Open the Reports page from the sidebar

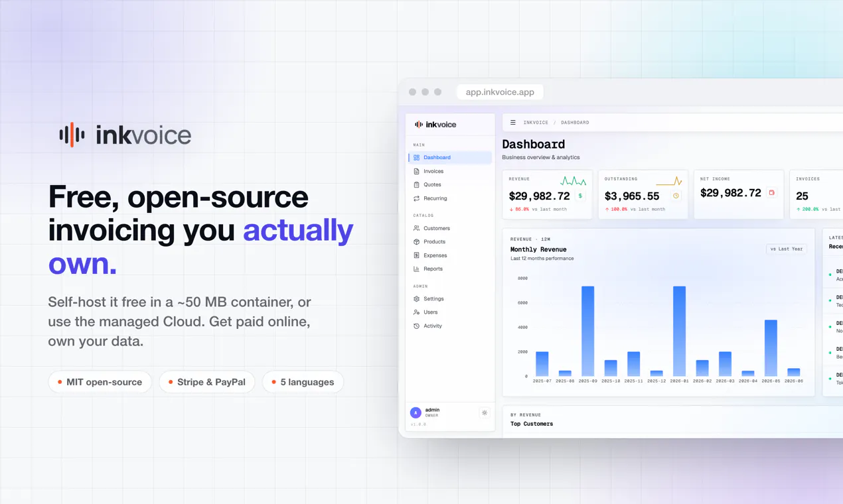(450, 269)
